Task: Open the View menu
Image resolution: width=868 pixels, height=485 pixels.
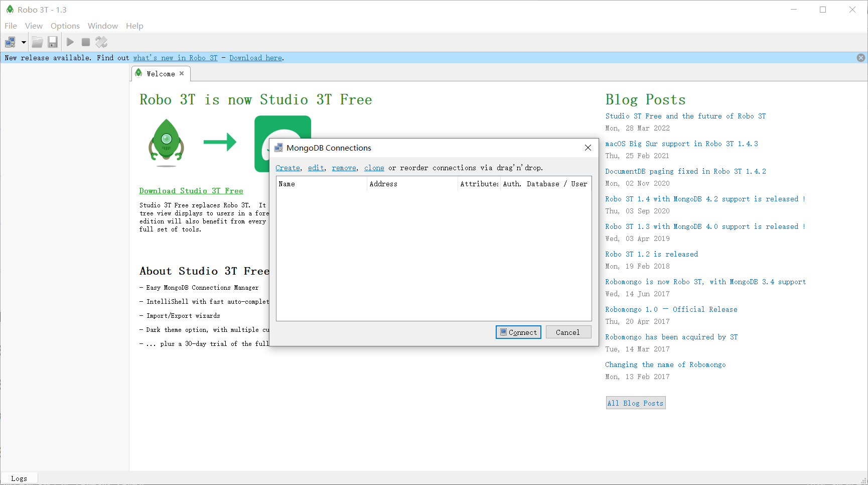Action: (x=34, y=26)
